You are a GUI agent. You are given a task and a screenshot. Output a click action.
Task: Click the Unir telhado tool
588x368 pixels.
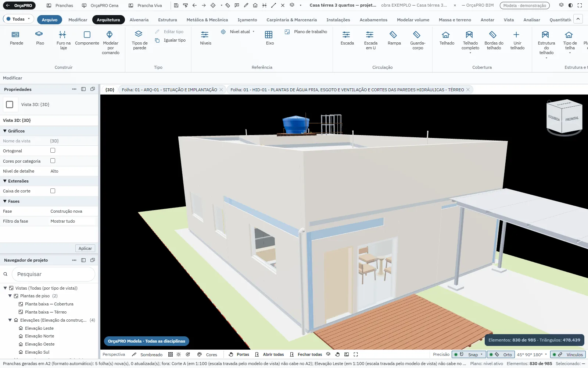[x=517, y=40]
